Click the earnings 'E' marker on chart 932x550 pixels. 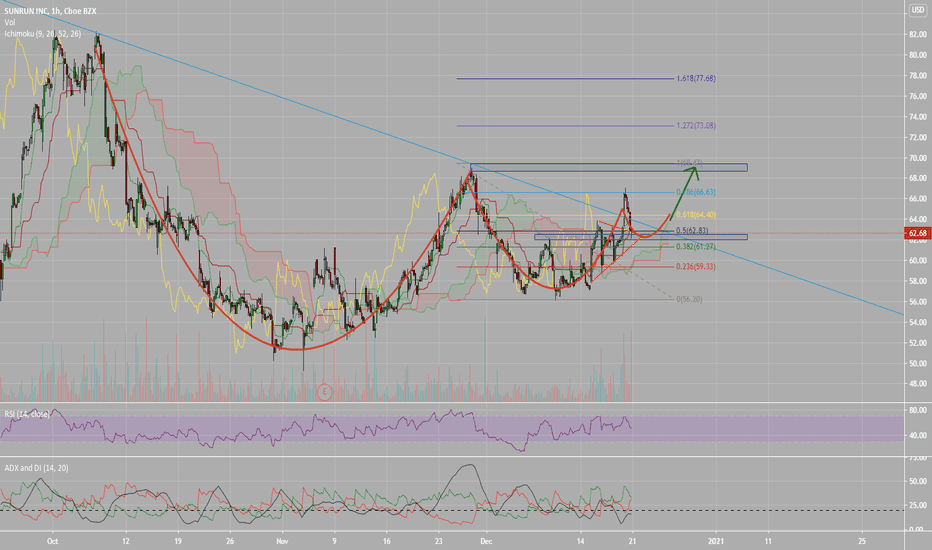click(x=325, y=392)
